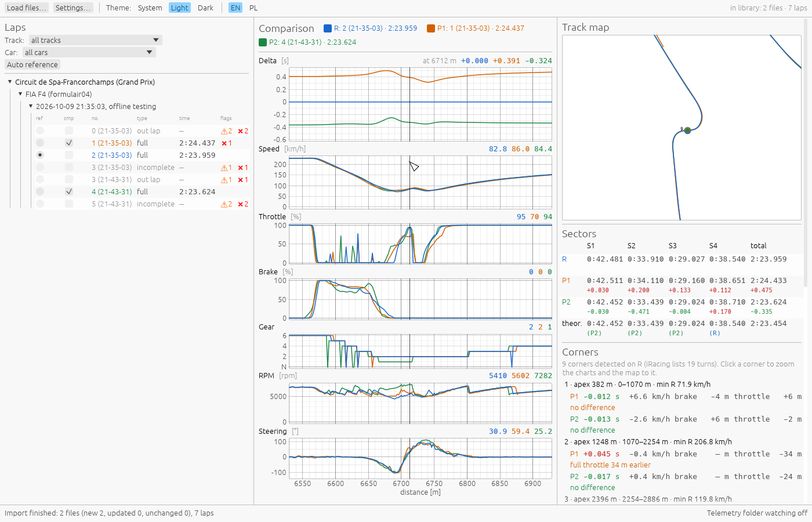The image size is (812, 522).
Task: Click red X flag on incomplete lap 3 (21-35-03)
Action: point(243,168)
